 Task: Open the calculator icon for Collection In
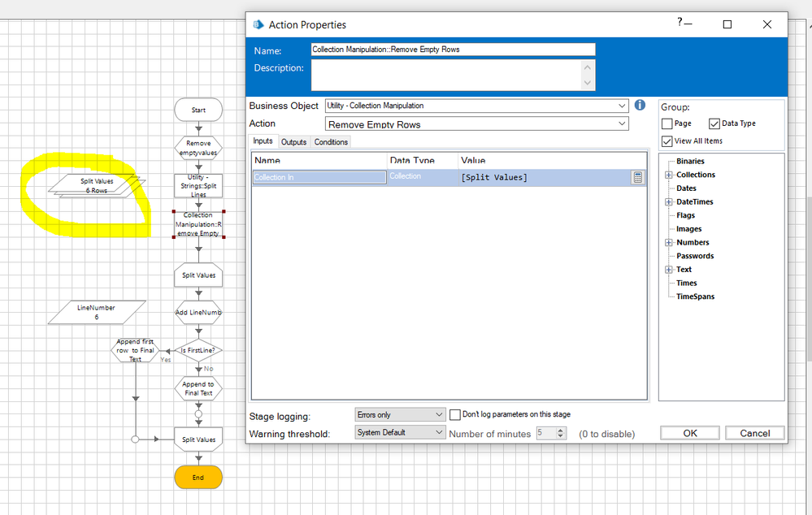coord(638,177)
